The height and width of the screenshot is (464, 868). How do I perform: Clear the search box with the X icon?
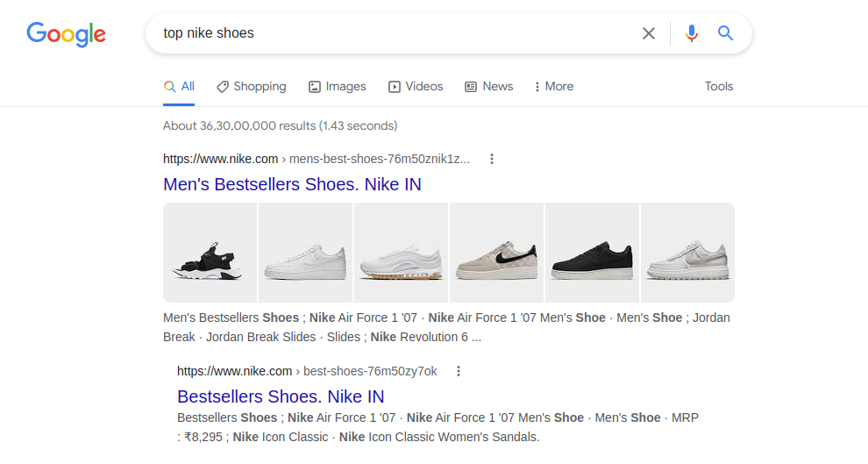pyautogui.click(x=649, y=33)
